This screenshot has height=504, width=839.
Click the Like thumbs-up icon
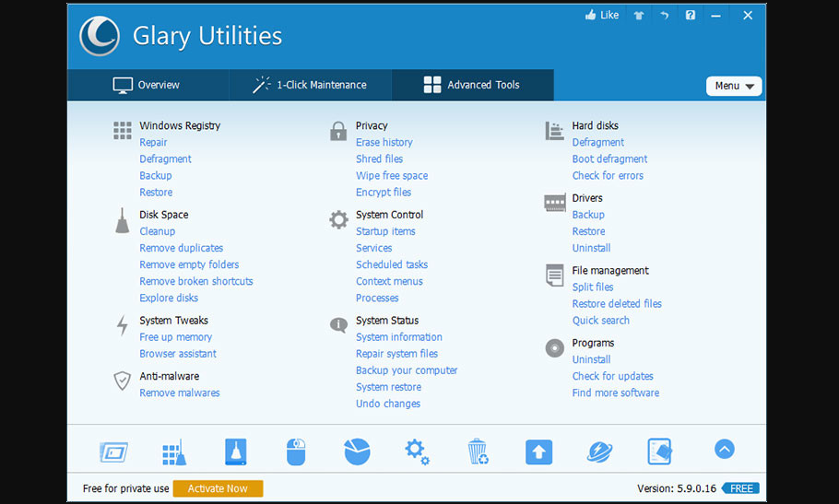pyautogui.click(x=591, y=15)
